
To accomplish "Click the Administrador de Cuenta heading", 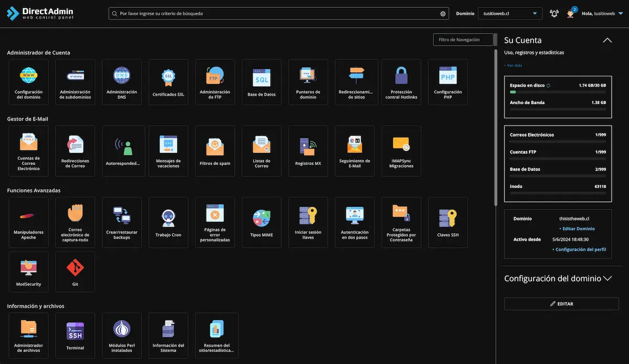I will [x=38, y=53].
